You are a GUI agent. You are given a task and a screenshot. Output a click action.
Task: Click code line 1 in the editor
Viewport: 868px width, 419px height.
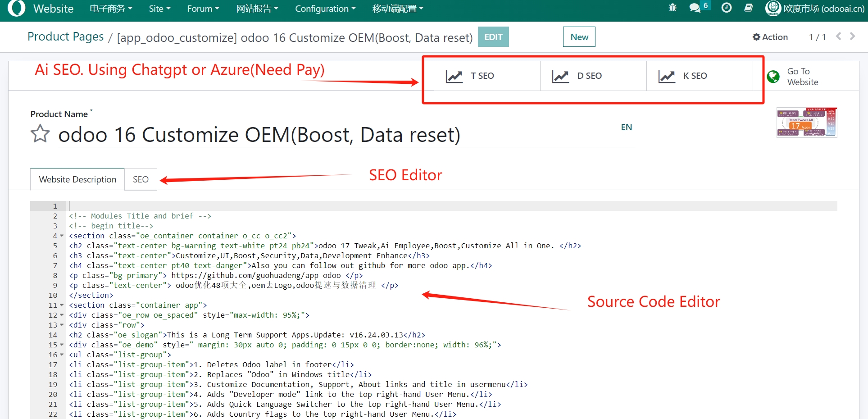452,206
